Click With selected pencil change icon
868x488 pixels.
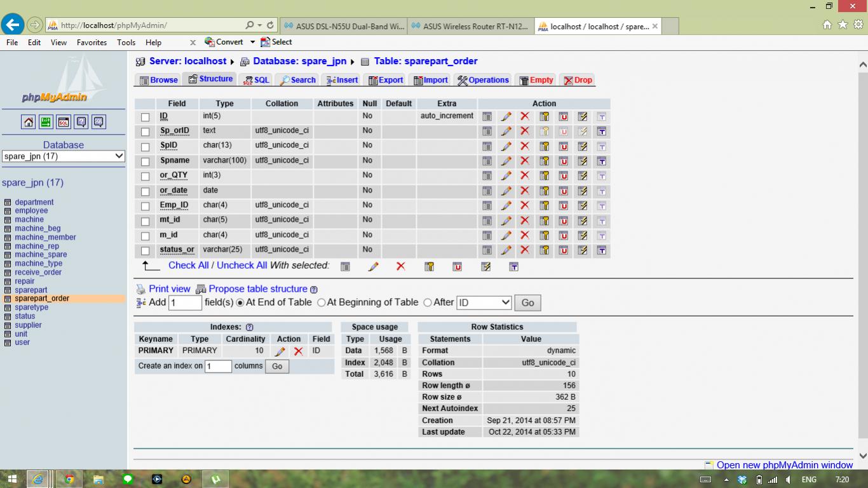(x=373, y=267)
